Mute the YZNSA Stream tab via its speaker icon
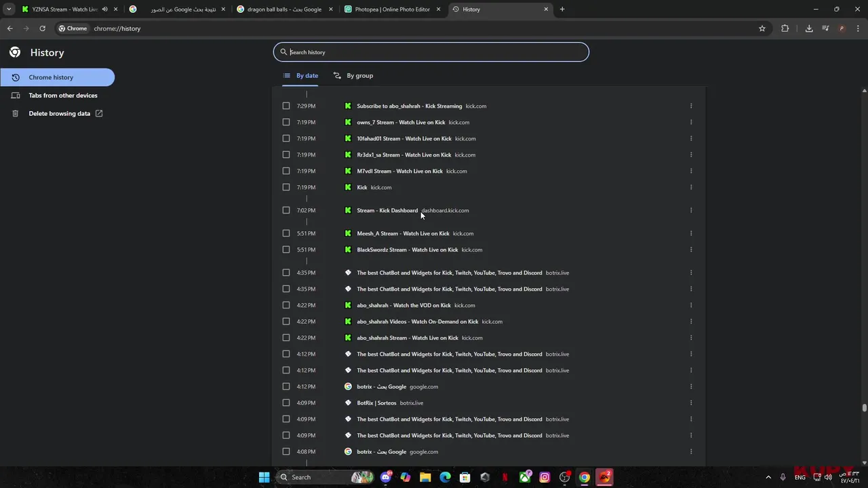Image resolution: width=868 pixels, height=488 pixels. 104,9
